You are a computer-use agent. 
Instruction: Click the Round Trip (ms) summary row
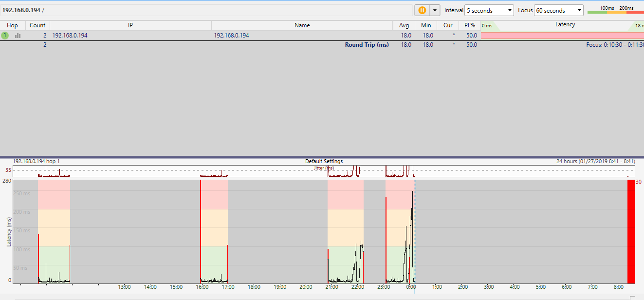(x=367, y=45)
